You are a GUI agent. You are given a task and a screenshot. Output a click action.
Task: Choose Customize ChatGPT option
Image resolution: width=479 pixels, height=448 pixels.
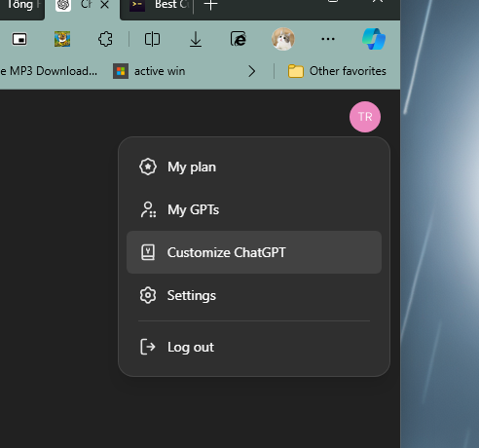[254, 252]
